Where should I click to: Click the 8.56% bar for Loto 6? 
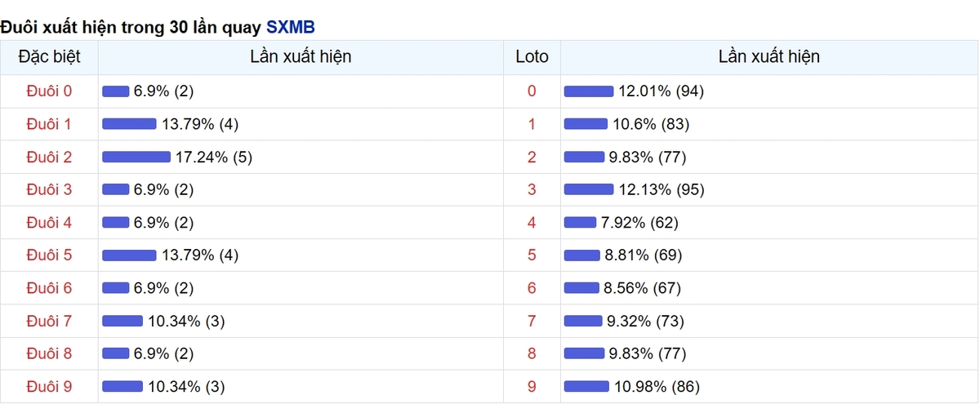point(582,288)
